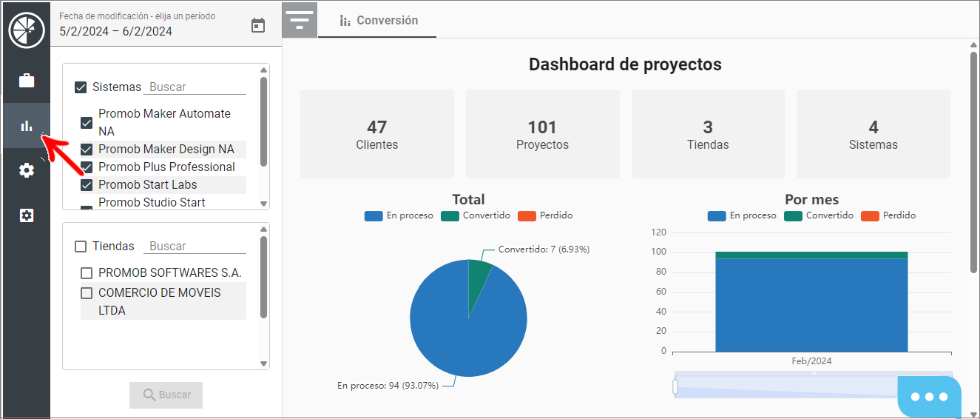
Task: Click the dashboard vertical scrollbar thumb
Action: click(973, 162)
